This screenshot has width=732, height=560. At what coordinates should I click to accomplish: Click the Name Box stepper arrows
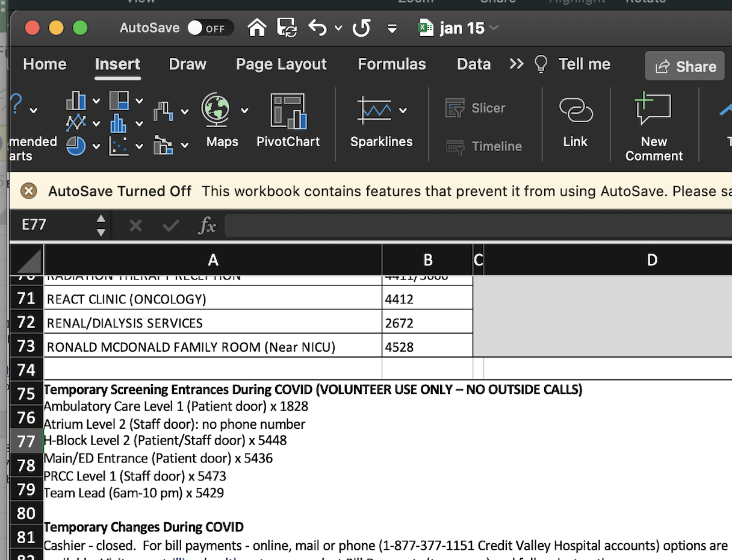tap(101, 225)
